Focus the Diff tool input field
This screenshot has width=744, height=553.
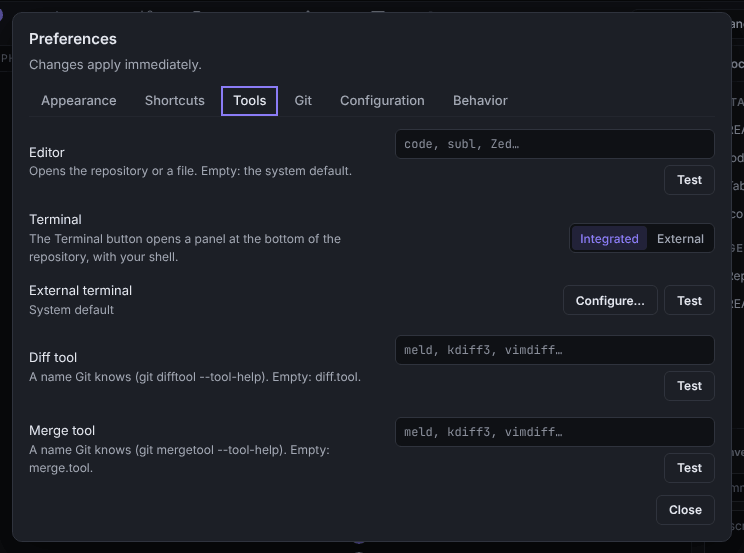555,350
